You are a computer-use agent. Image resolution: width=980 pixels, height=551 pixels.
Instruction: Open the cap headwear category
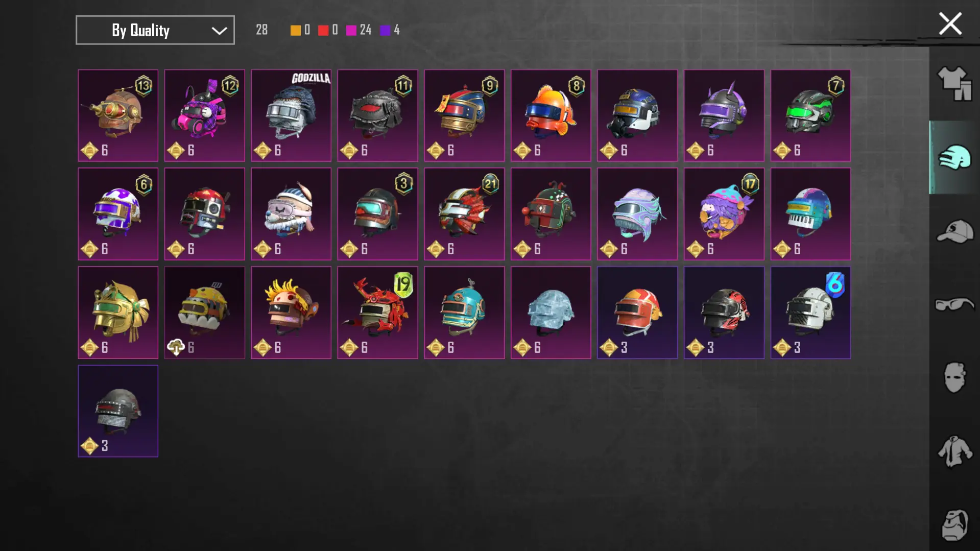pos(954,231)
